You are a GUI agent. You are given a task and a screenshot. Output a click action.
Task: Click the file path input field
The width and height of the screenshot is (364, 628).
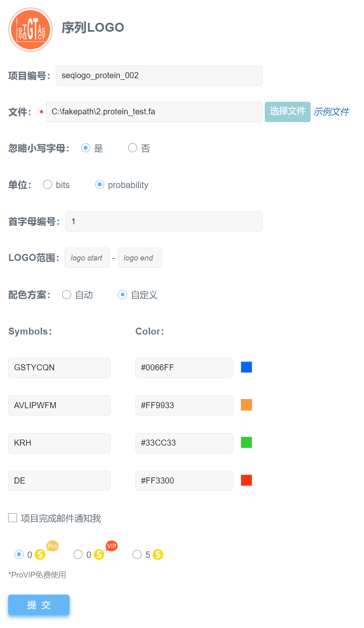[x=154, y=112]
